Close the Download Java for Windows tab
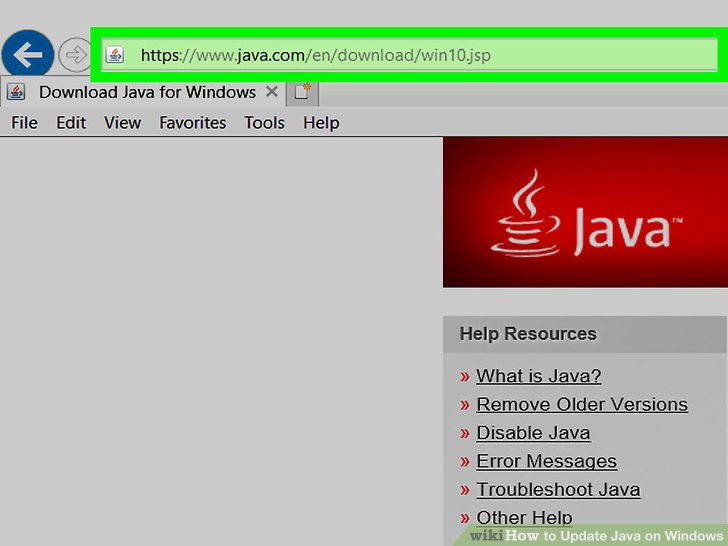This screenshot has height=546, width=728. click(x=272, y=92)
